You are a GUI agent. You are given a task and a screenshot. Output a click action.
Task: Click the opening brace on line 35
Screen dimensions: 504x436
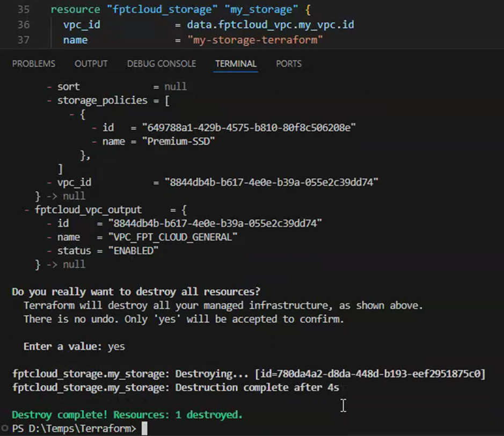click(308, 10)
